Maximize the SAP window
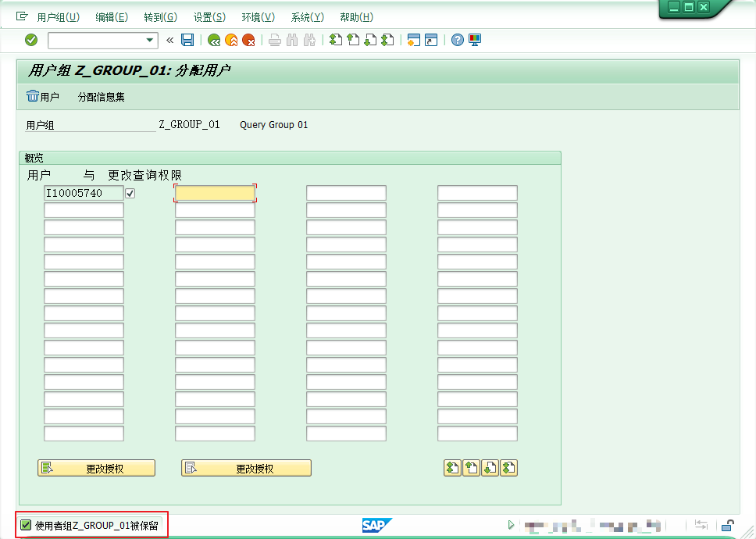Viewport: 756px width, 539px height. coord(689,7)
